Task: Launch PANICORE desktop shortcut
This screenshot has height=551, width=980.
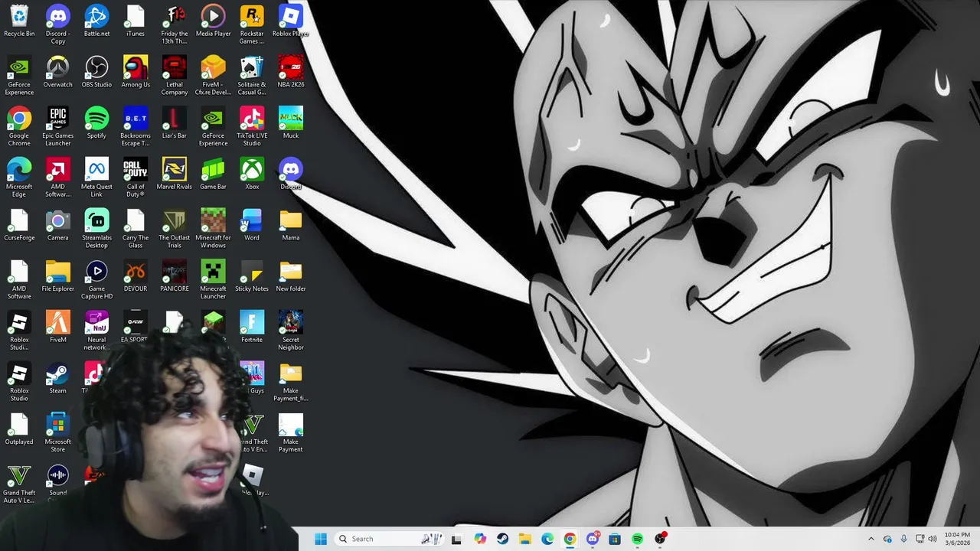Action: pos(175,276)
